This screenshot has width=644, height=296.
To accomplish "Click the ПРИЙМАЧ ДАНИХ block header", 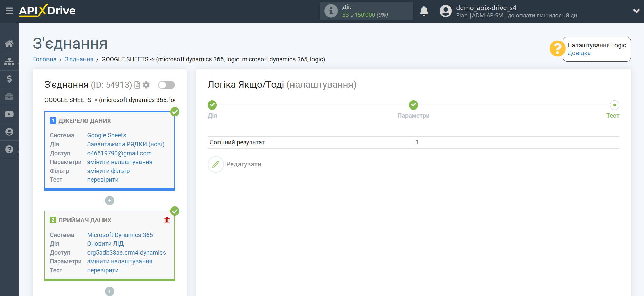I will [85, 220].
